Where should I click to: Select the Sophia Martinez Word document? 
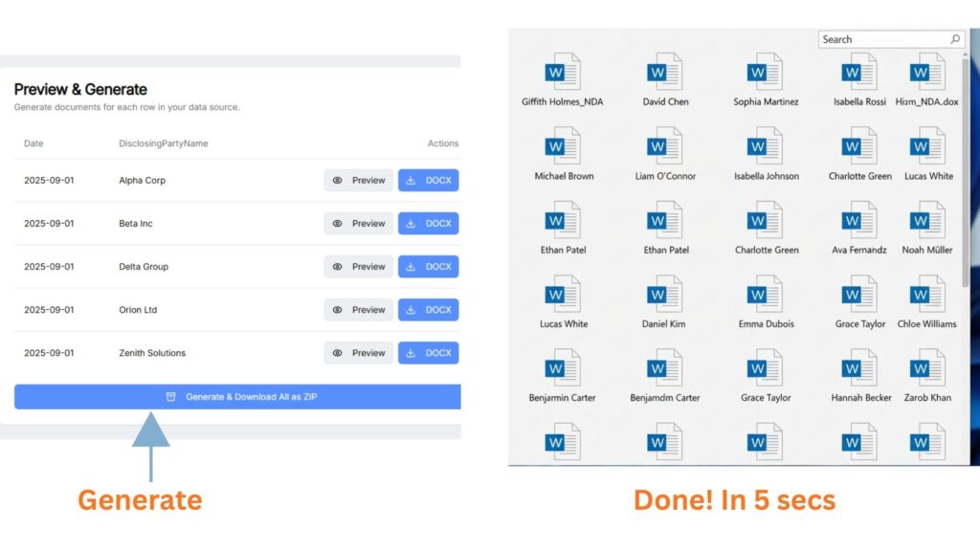point(766,73)
